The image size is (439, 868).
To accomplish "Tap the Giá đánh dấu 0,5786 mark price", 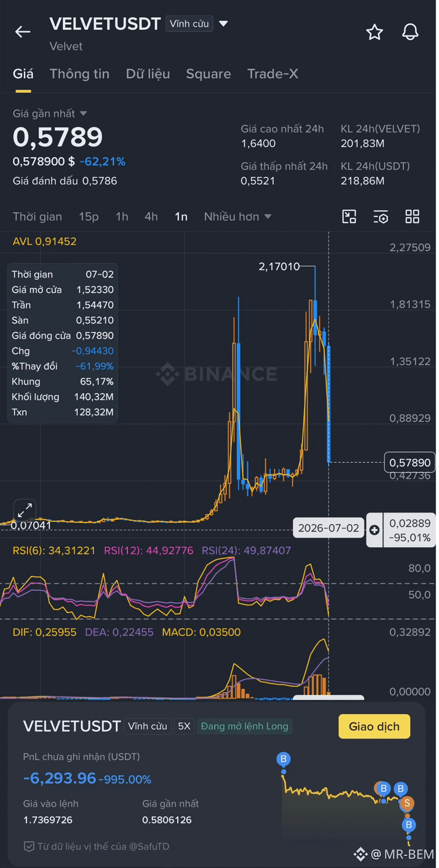I will [x=65, y=181].
